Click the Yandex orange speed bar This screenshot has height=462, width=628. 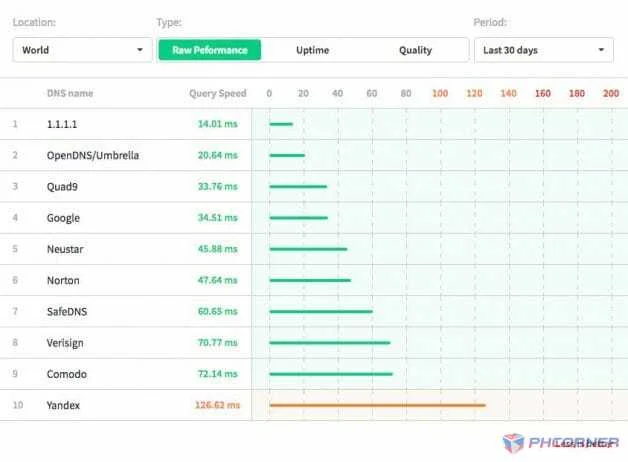378,405
